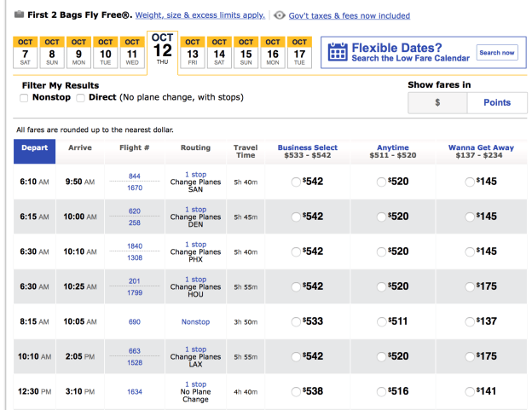Click the 3h 50m travel time text

(246, 322)
